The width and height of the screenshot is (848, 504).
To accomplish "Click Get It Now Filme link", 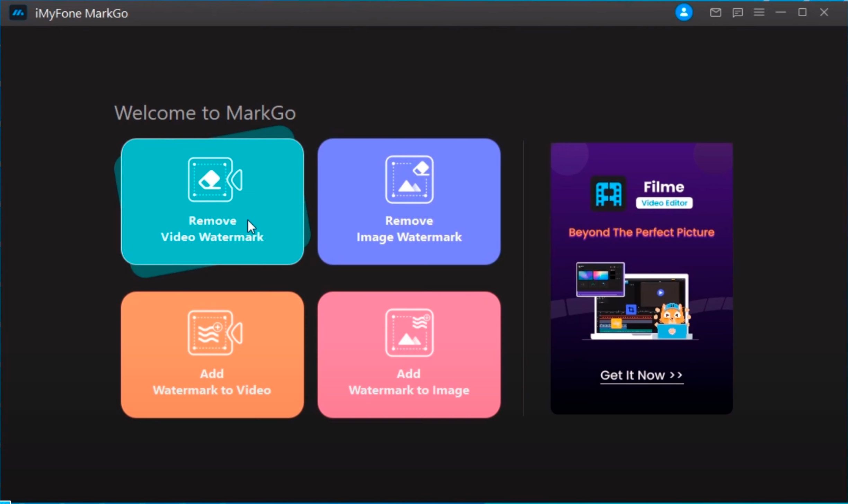I will tap(641, 375).
